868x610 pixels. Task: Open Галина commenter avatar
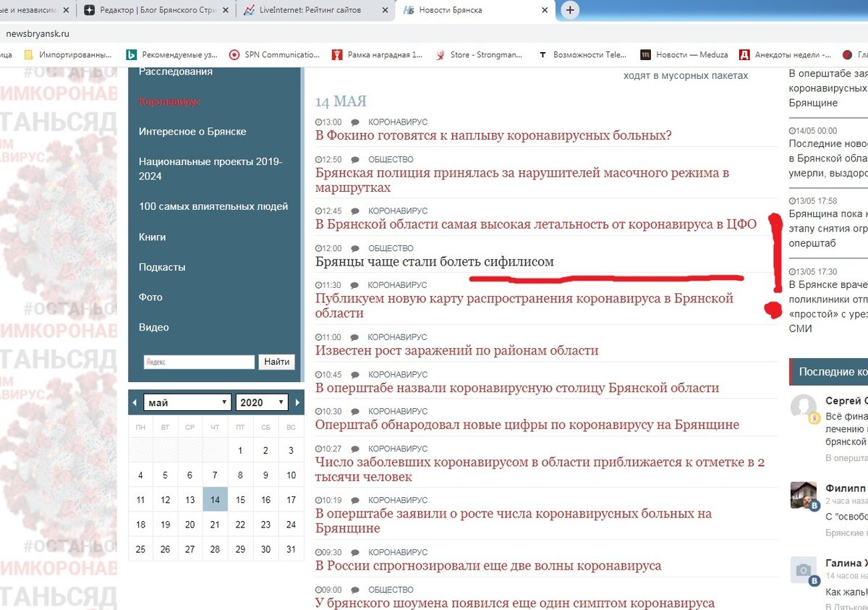[804, 571]
